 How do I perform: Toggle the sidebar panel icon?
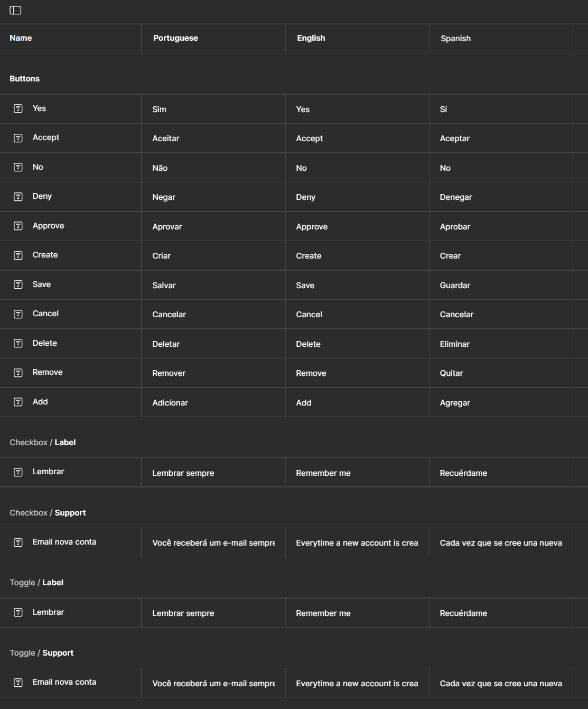tap(15, 11)
